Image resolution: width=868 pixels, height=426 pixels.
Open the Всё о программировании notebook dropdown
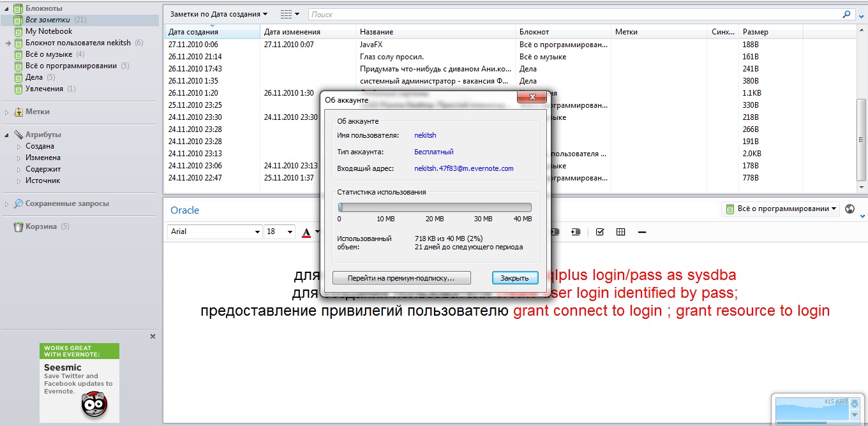click(781, 209)
